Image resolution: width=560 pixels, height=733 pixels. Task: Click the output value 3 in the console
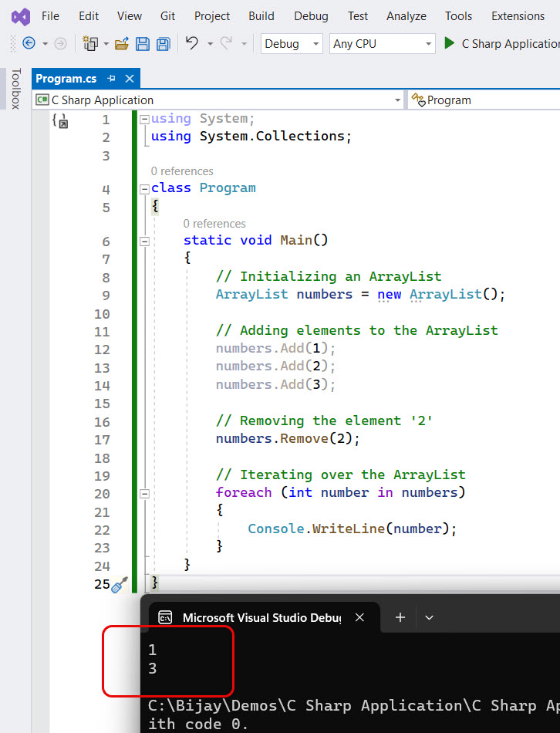153,668
